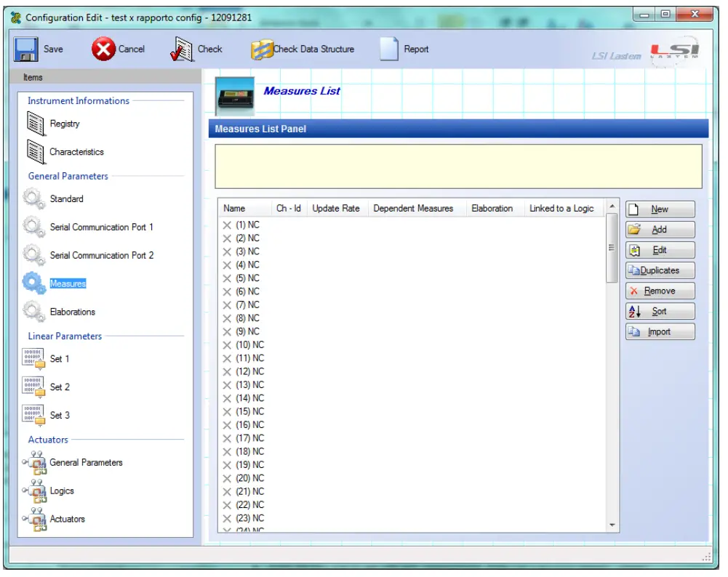Screen dimensions: 728x577
Task: Run the Check validation
Action: click(195, 49)
